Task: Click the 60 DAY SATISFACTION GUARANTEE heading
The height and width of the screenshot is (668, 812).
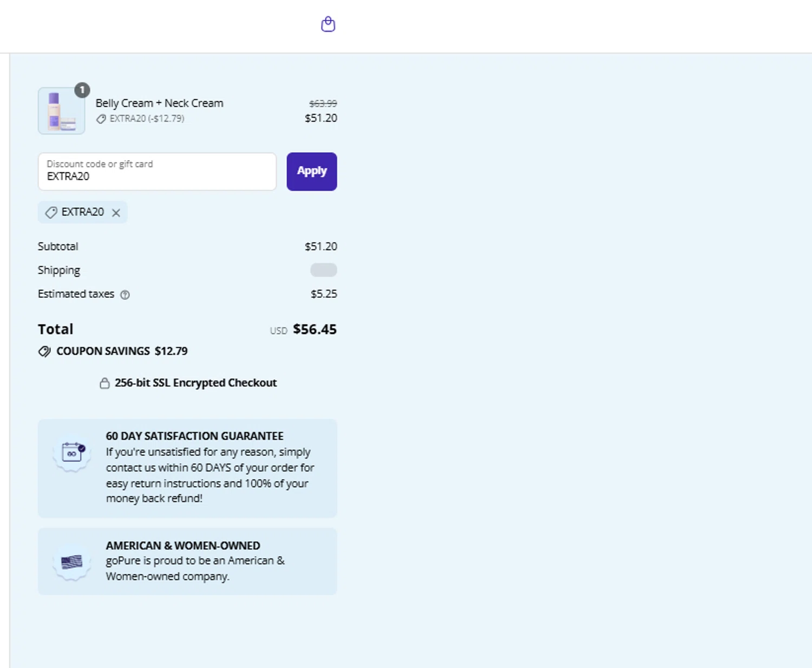Action: (x=195, y=436)
